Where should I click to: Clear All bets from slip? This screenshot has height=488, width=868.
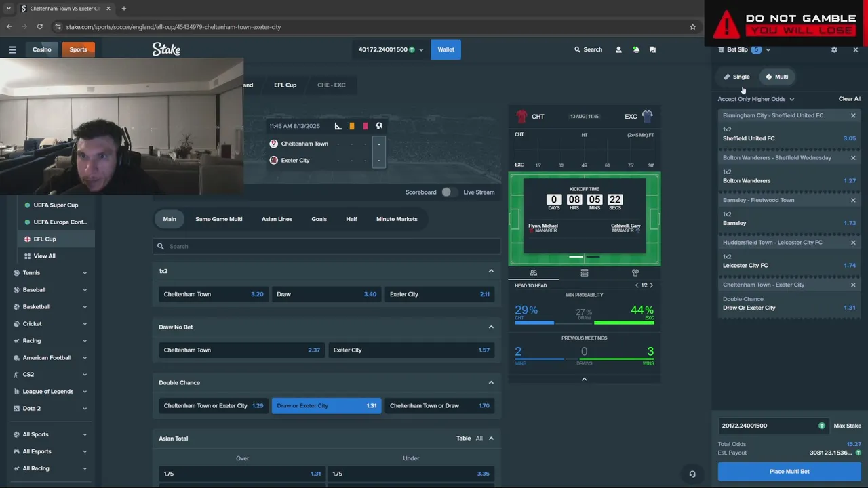pyautogui.click(x=850, y=99)
